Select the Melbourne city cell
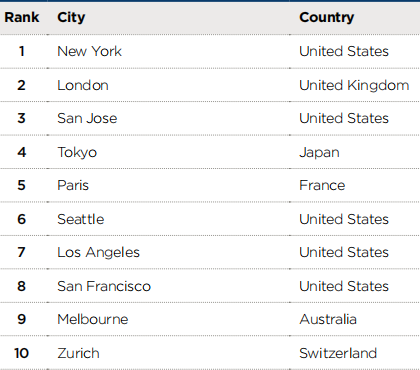The width and height of the screenshot is (420, 370). click(93, 319)
